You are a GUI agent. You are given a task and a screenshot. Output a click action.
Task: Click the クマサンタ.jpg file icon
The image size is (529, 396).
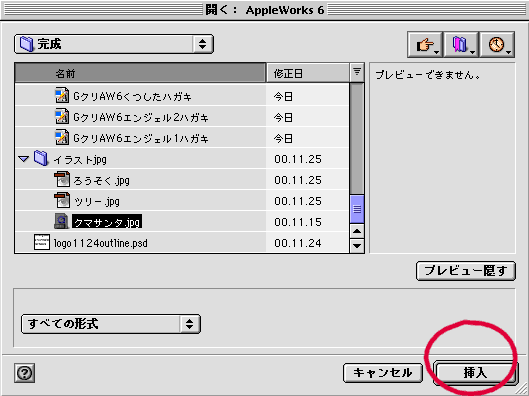tap(62, 221)
